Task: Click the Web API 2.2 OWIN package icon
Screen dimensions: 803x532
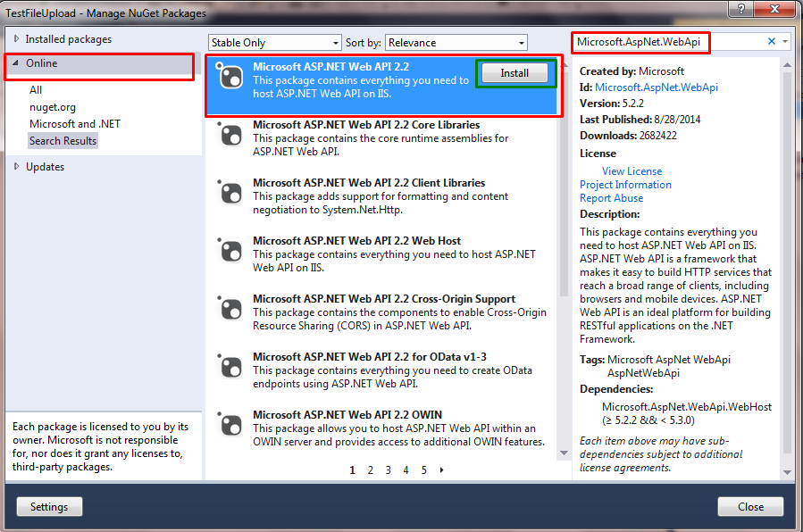Action: point(230,425)
